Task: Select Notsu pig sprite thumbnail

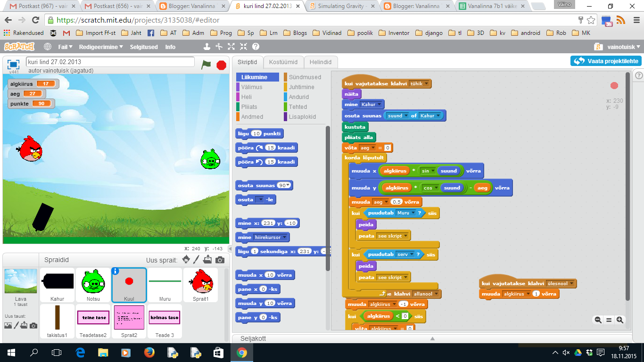Action: click(93, 285)
